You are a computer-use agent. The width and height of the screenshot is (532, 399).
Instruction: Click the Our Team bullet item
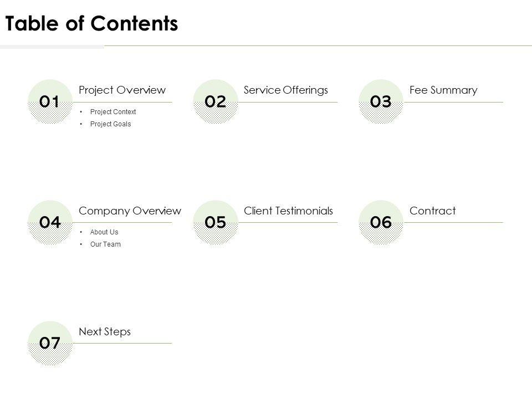pos(105,244)
